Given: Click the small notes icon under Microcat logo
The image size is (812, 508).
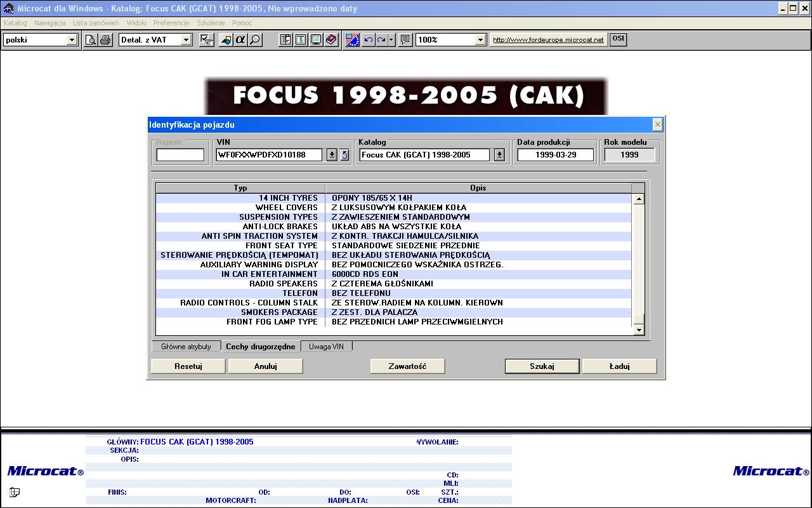Looking at the screenshot, I should (15, 492).
